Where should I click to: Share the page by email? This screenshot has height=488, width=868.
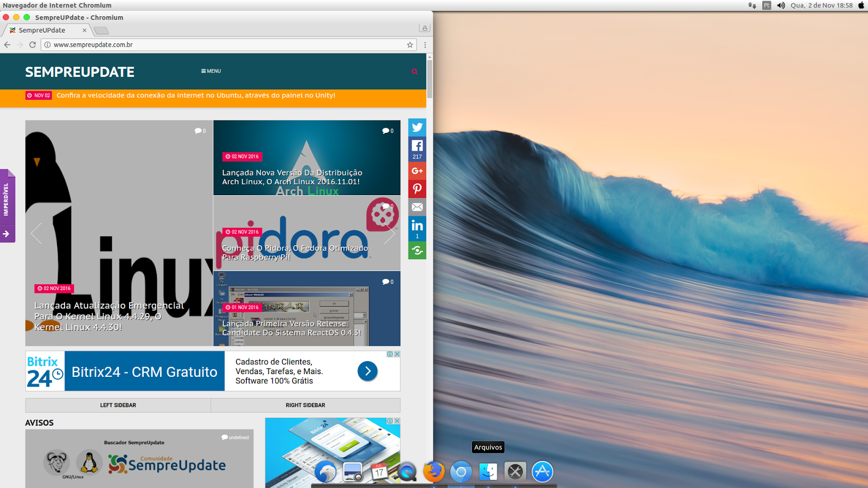point(417,207)
